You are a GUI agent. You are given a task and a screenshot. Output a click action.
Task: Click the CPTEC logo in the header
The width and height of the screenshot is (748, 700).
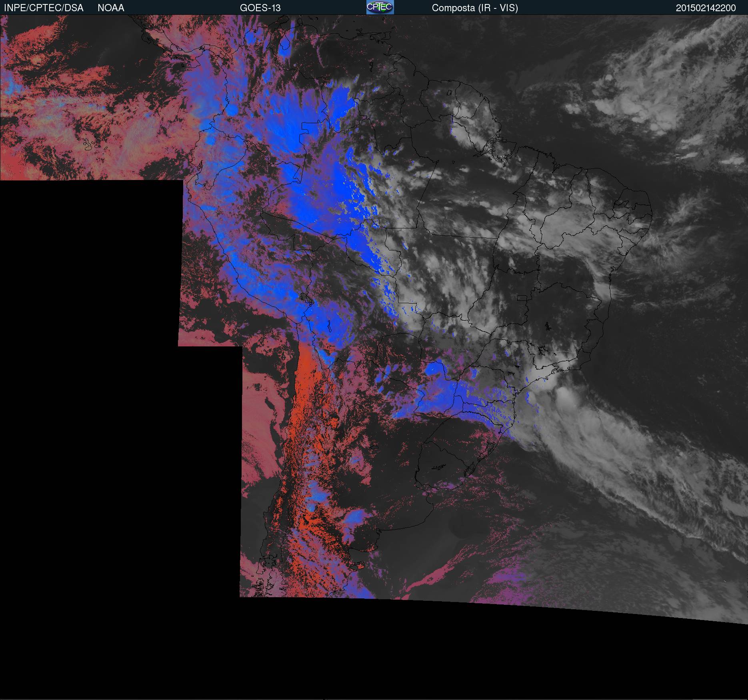click(x=380, y=7)
